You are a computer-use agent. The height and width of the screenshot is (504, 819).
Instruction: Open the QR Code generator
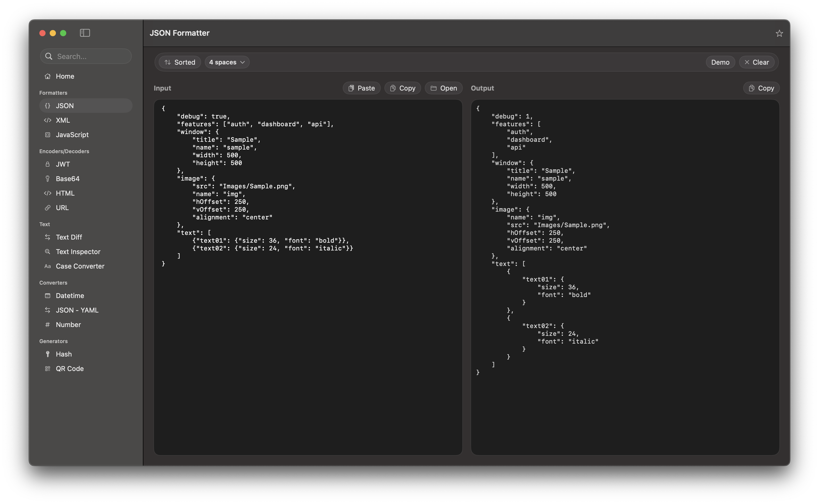tap(69, 368)
